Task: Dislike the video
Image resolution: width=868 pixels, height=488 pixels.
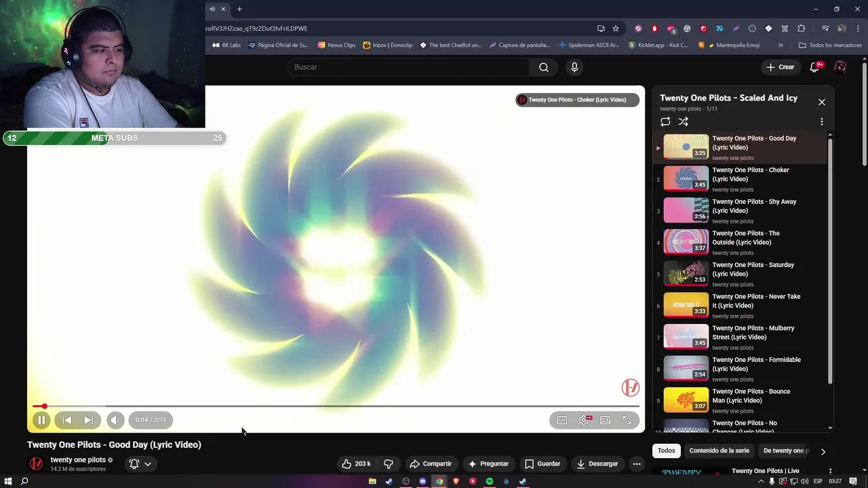Action: tap(389, 464)
